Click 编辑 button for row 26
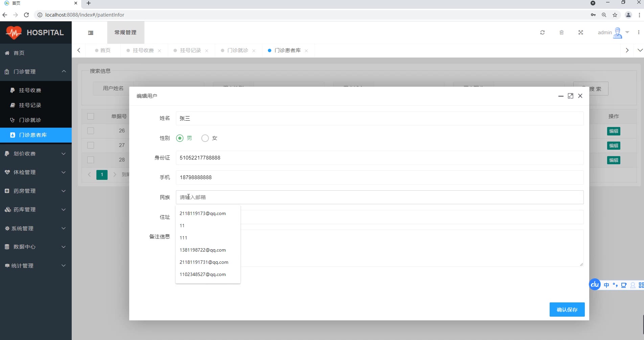The height and width of the screenshot is (340, 644). click(x=614, y=131)
